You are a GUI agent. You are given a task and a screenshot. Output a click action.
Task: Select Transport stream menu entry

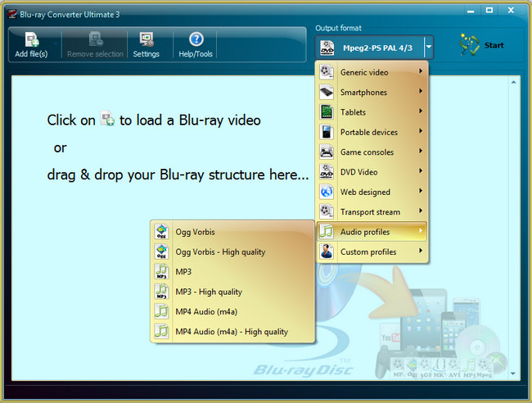[x=372, y=212]
